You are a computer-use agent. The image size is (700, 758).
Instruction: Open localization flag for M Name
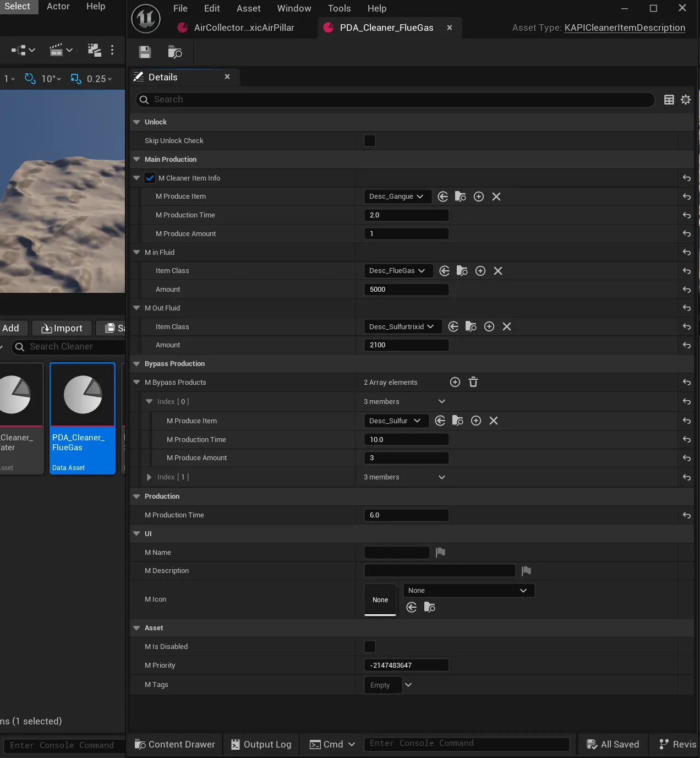coord(440,552)
